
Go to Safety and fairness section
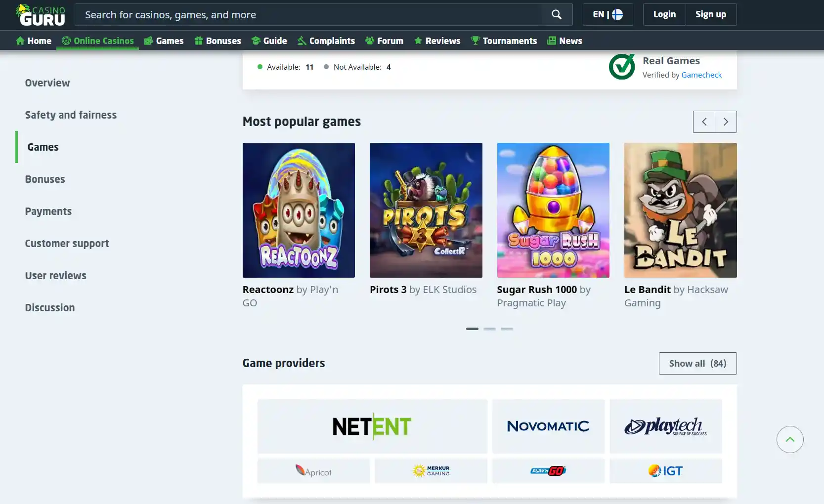coord(71,115)
